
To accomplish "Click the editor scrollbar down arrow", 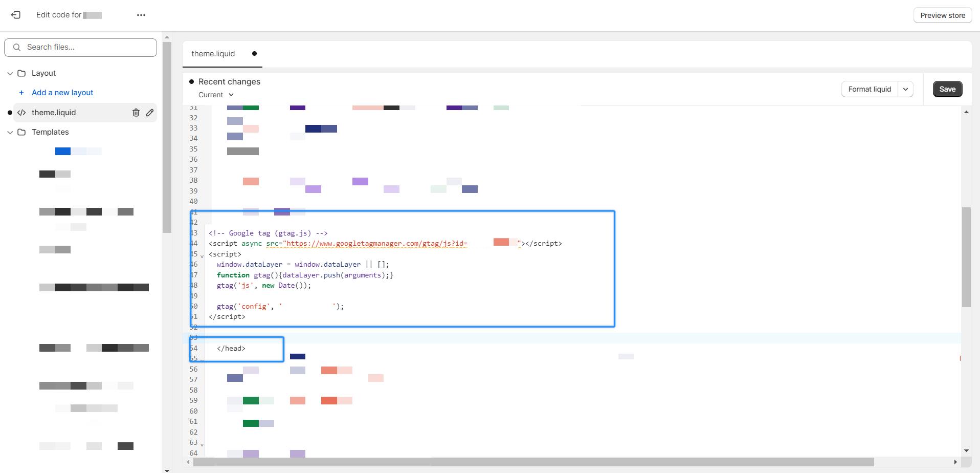I will point(966,451).
